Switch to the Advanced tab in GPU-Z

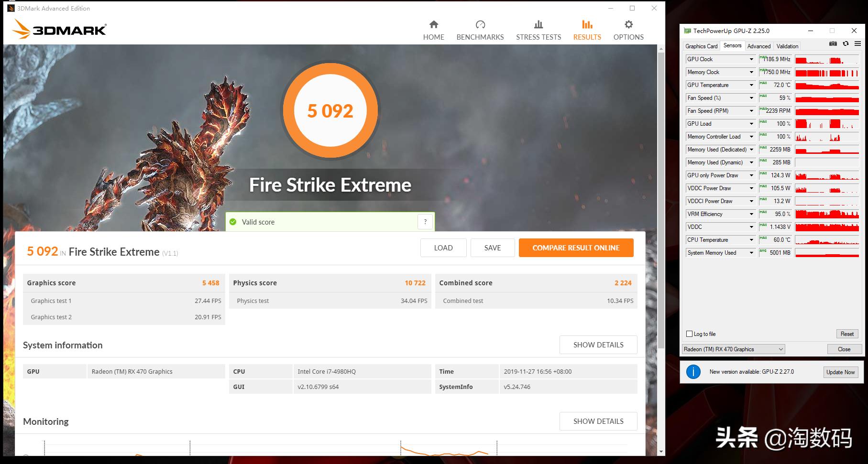(x=759, y=46)
